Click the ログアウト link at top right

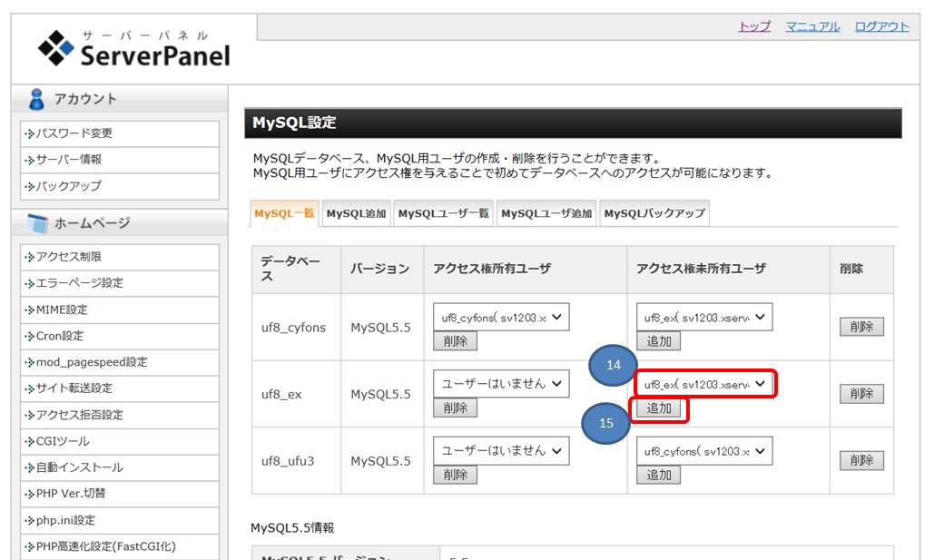(884, 26)
